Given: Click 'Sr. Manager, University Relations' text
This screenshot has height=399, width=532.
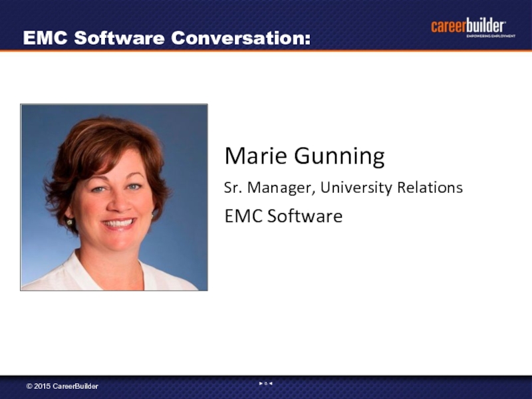Looking at the screenshot, I should (343, 188).
